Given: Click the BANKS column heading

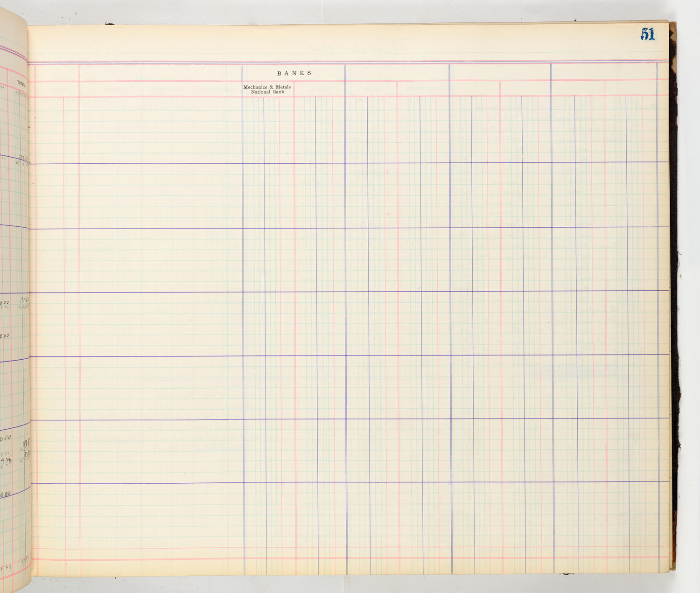Looking at the screenshot, I should click(294, 73).
